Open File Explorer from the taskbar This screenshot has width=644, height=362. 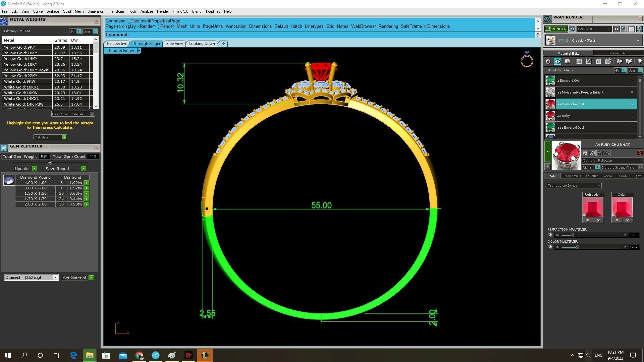[x=90, y=355]
